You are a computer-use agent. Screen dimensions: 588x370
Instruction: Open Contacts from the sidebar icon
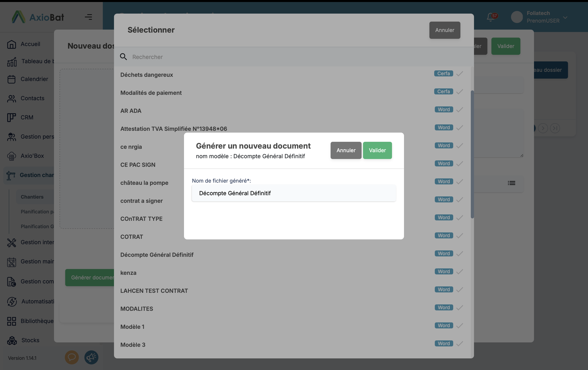[x=11, y=98]
